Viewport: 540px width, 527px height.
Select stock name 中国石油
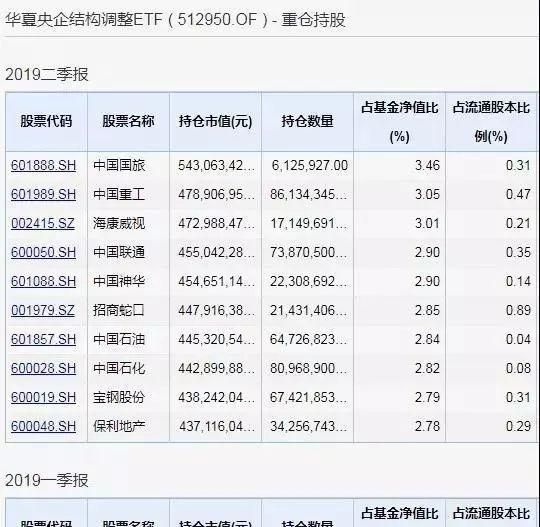click(x=119, y=339)
